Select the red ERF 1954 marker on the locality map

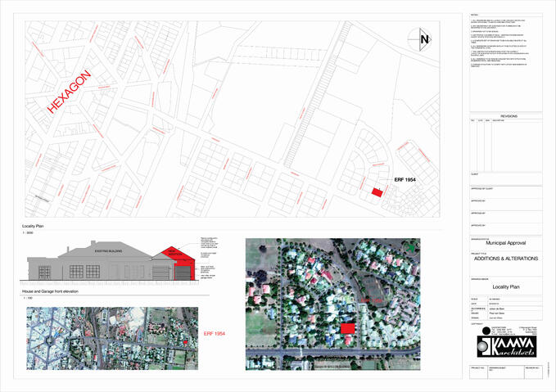(377, 192)
